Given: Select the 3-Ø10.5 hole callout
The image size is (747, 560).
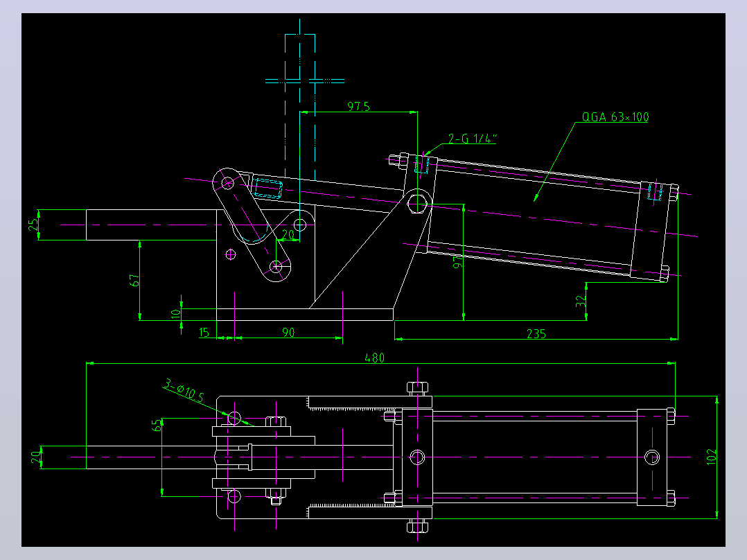Looking at the screenshot, I should 184,391.
